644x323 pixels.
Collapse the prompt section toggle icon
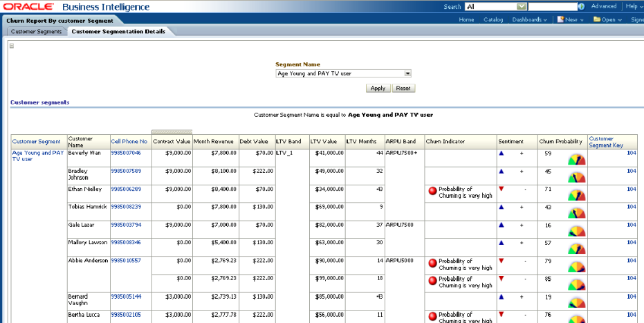(x=12, y=46)
